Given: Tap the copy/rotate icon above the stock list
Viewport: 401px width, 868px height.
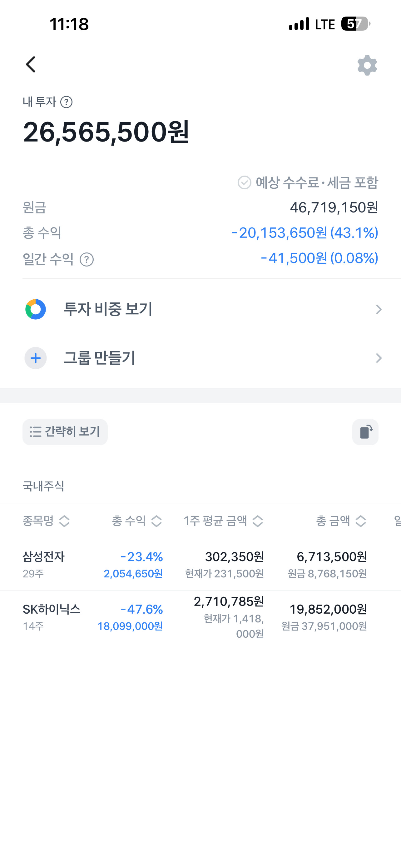Looking at the screenshot, I should [365, 432].
